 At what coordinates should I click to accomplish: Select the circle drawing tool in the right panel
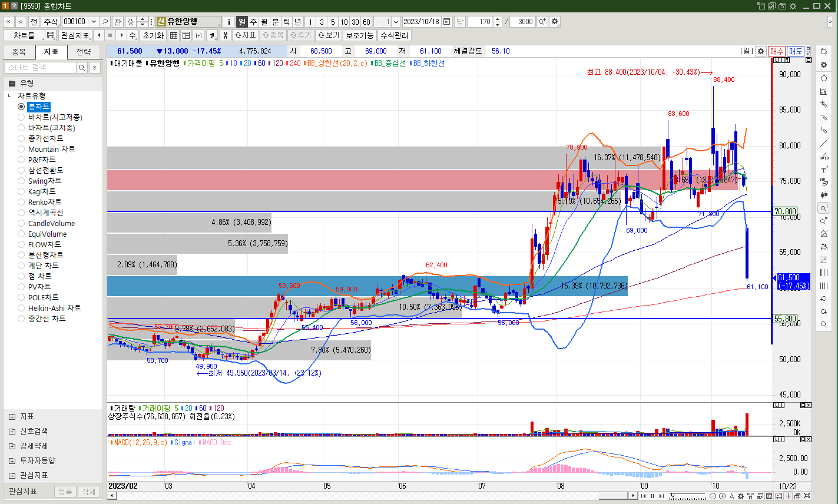(824, 78)
